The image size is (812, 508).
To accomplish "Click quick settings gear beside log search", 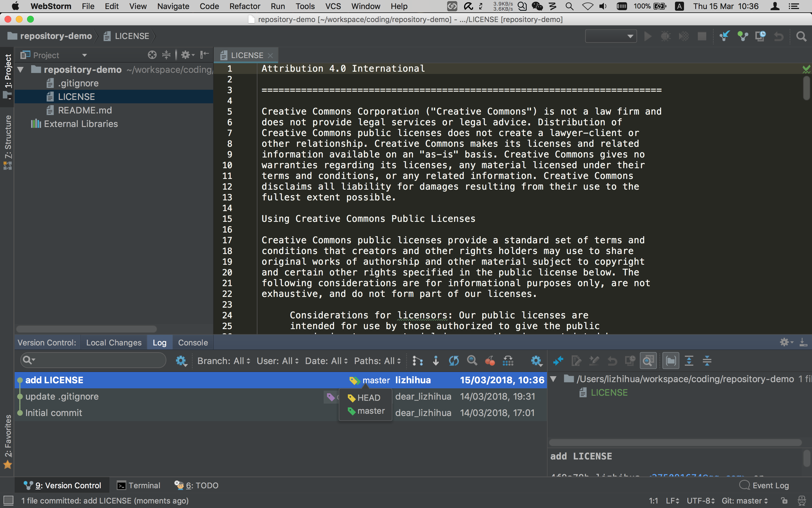I will [181, 361].
